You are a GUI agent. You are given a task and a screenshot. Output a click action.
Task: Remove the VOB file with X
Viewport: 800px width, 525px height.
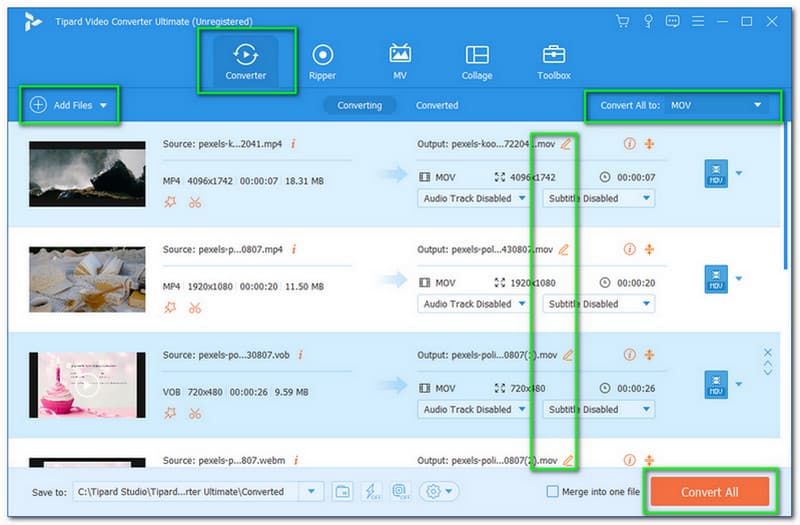(768, 353)
